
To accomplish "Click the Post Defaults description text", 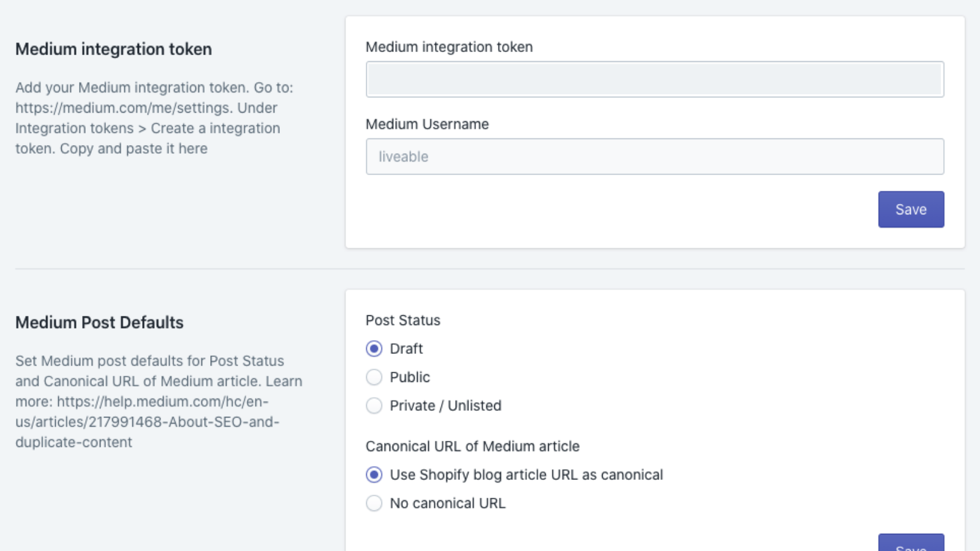I will tap(158, 401).
